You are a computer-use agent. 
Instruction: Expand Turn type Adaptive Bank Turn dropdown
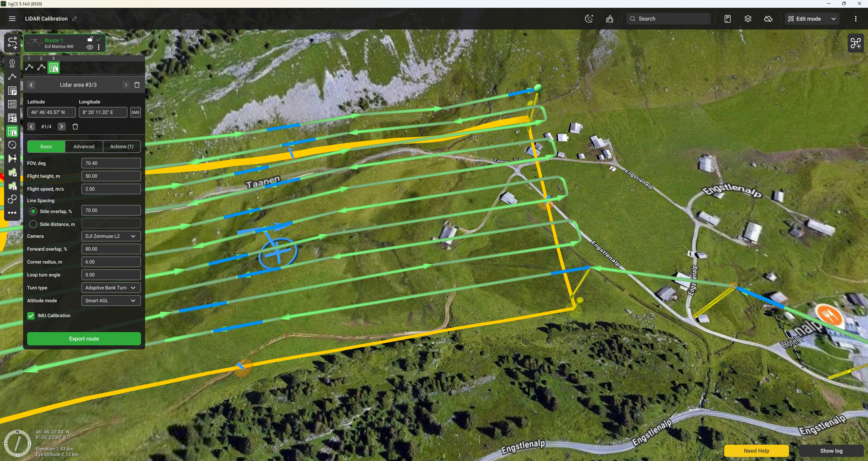111,288
